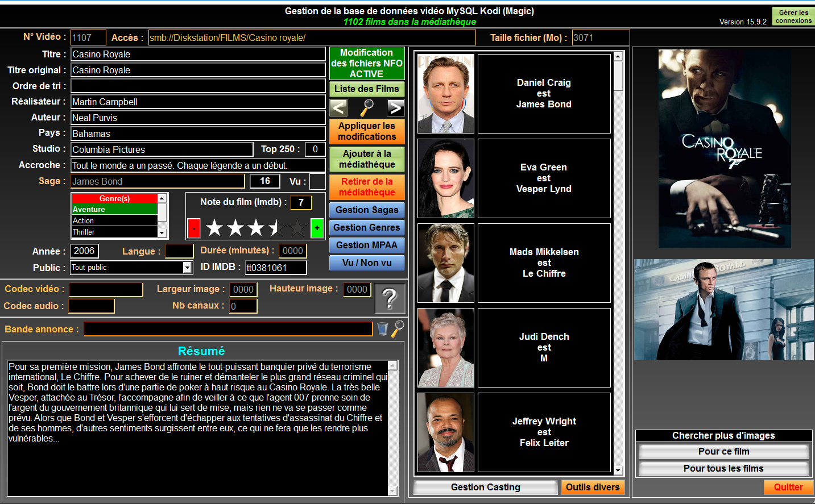Click the question mark help button
Screen dimensions: 815x504
(390, 299)
